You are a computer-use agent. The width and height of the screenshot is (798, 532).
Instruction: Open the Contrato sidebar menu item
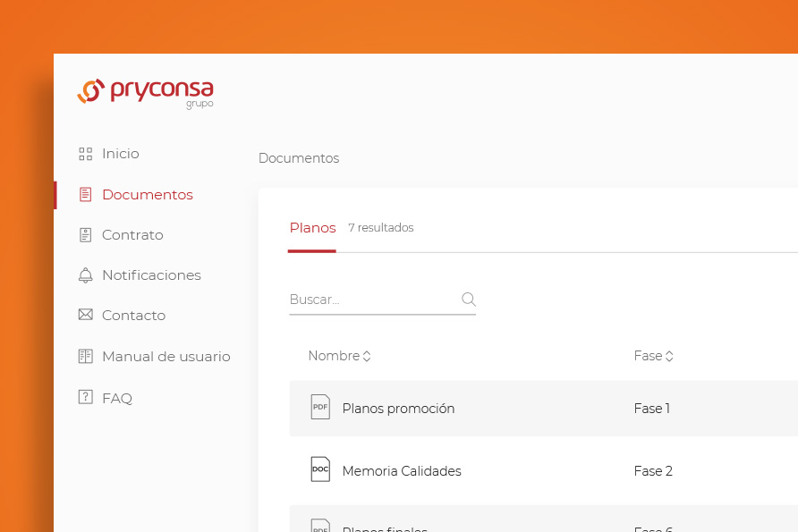(x=132, y=235)
